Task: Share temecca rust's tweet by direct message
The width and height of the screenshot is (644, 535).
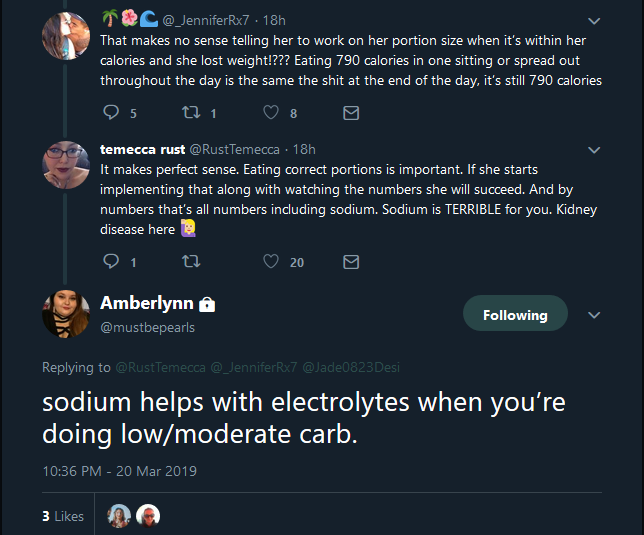Action: 351,262
